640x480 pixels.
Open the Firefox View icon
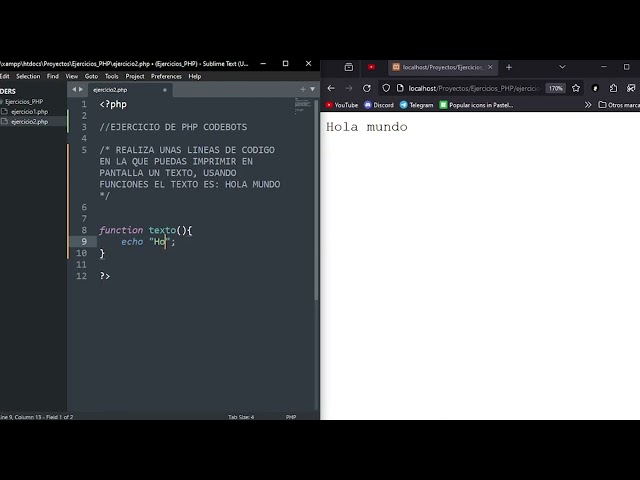pos(349,67)
